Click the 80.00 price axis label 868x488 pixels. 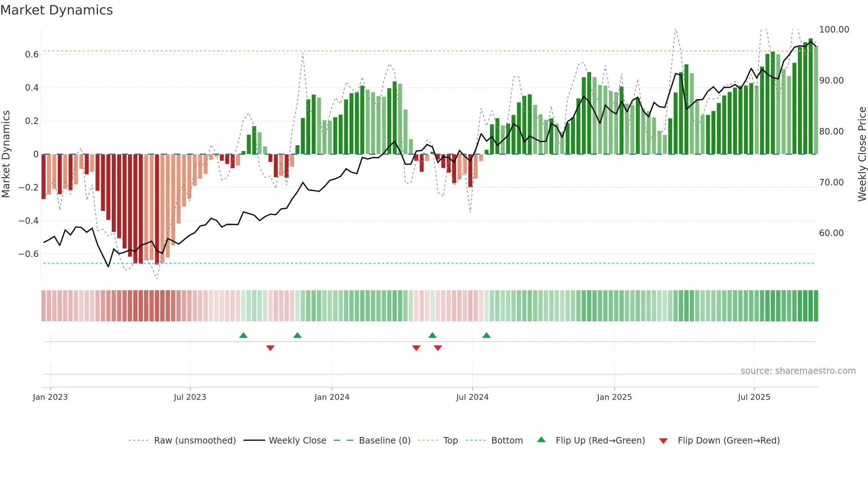[x=831, y=132]
